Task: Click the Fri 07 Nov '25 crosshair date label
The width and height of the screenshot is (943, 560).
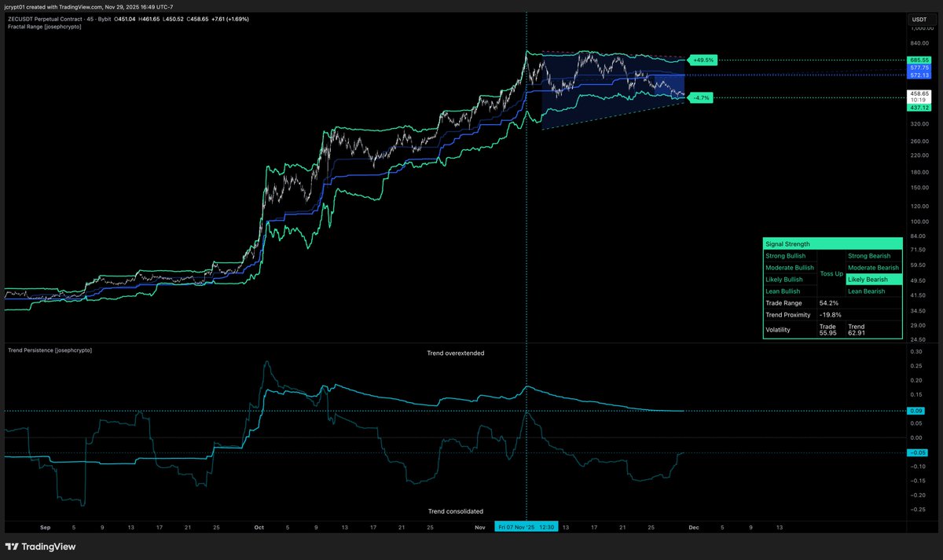Action: (x=527, y=528)
